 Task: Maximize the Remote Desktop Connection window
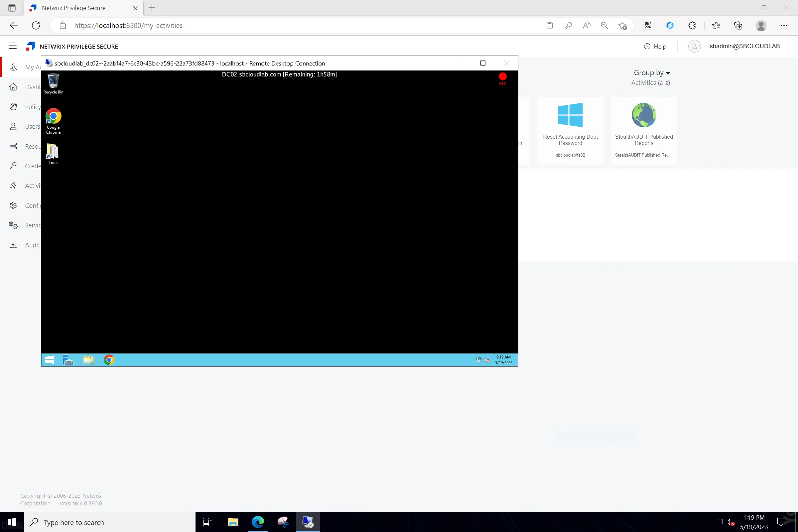pyautogui.click(x=483, y=63)
